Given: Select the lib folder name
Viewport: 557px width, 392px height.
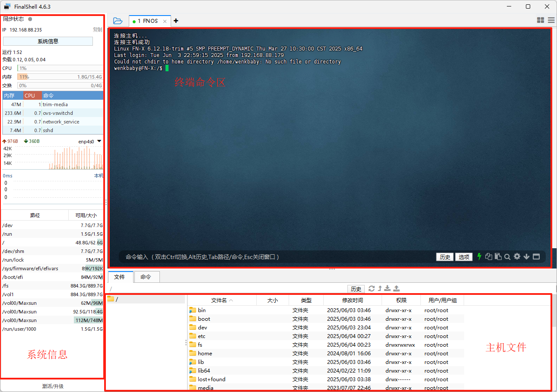Looking at the screenshot, I should click(x=201, y=362).
